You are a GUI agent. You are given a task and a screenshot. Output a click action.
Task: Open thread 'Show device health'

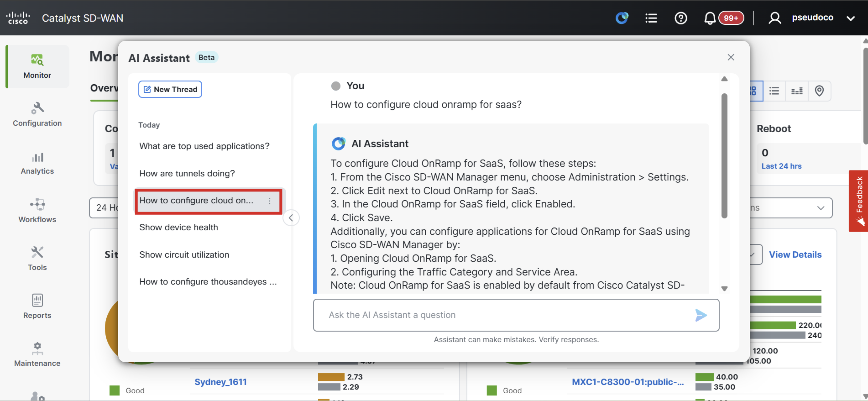(x=179, y=227)
